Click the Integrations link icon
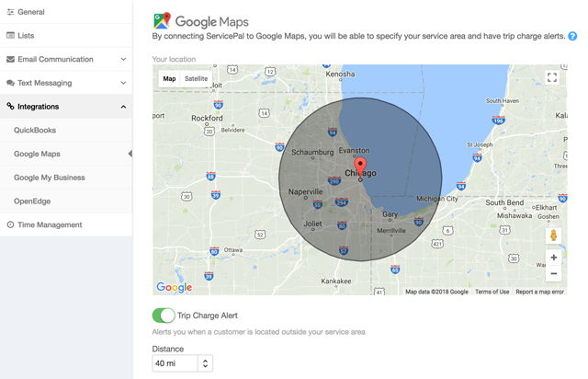Image resolution: width=588 pixels, height=379 pixels. (10, 107)
